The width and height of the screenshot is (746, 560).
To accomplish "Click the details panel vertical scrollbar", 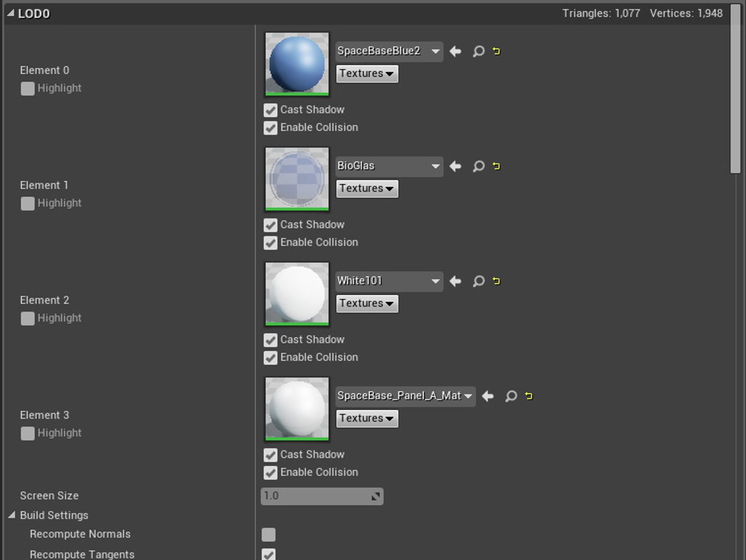I will click(736, 89).
